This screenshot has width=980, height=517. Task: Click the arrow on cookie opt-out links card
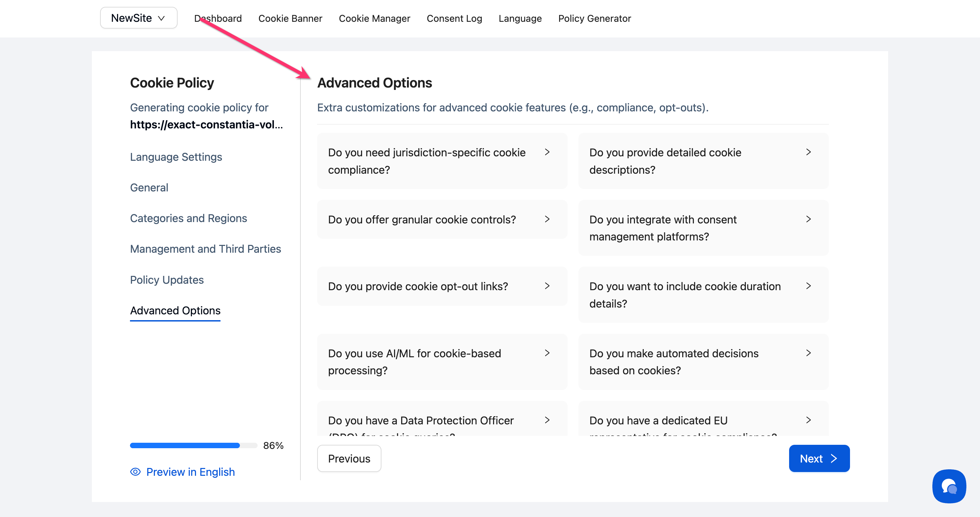547,286
